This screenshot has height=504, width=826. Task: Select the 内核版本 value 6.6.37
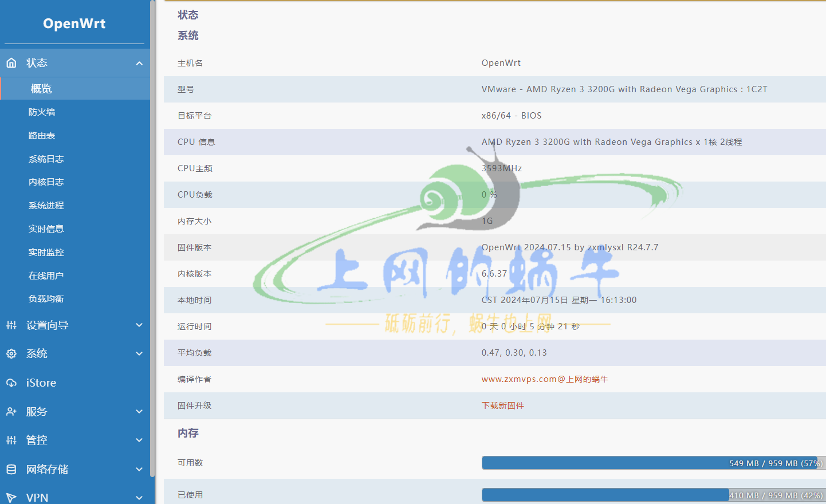[494, 274]
